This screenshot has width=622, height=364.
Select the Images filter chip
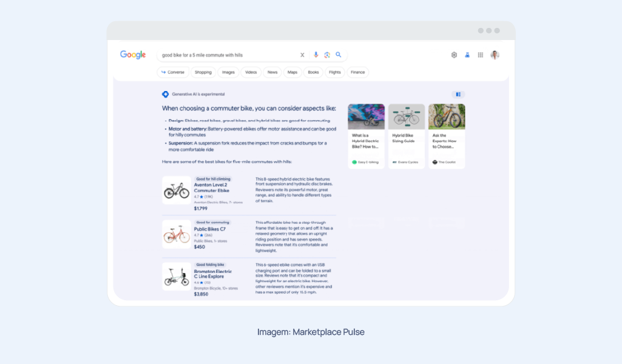[x=228, y=72]
